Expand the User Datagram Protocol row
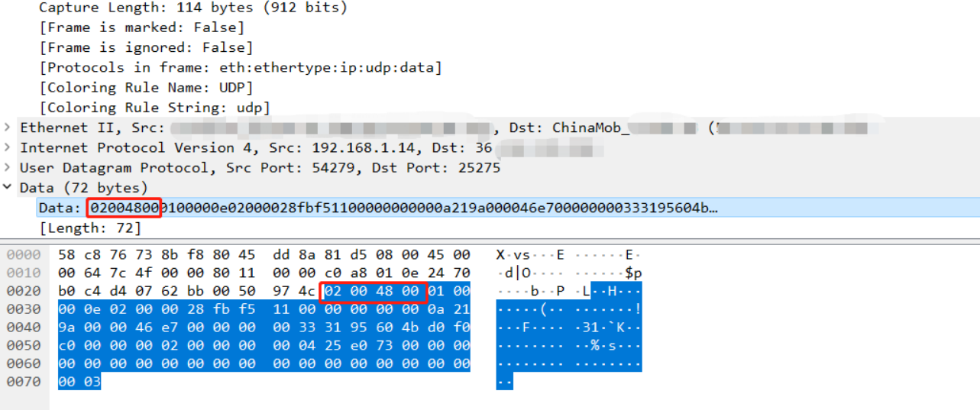980x410 pixels. click(8, 167)
